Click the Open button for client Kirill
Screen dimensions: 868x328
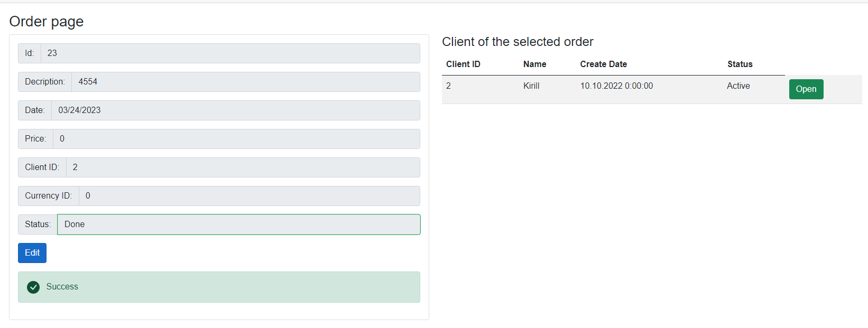coord(806,89)
